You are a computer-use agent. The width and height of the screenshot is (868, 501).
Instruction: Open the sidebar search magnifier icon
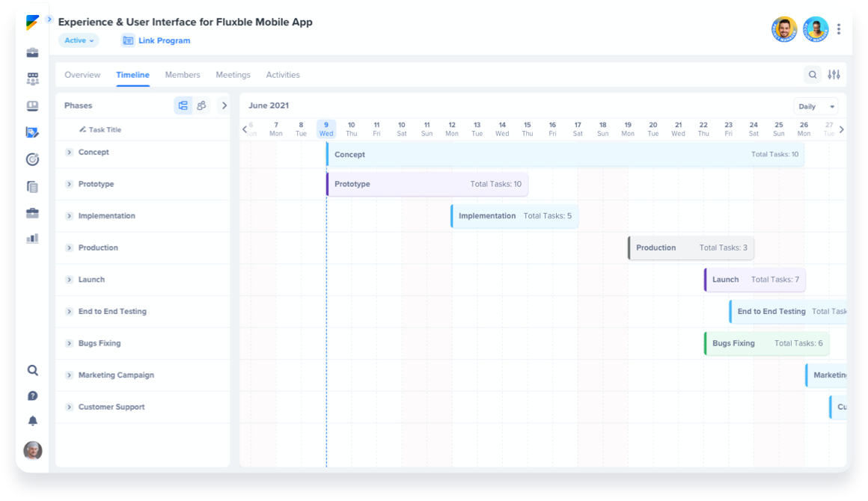coord(33,370)
